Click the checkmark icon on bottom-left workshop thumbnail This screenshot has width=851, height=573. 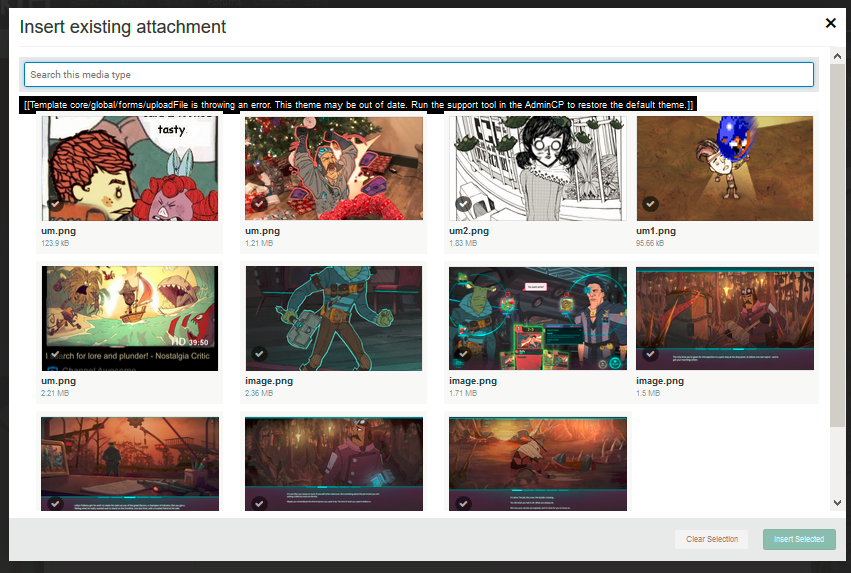click(x=55, y=503)
